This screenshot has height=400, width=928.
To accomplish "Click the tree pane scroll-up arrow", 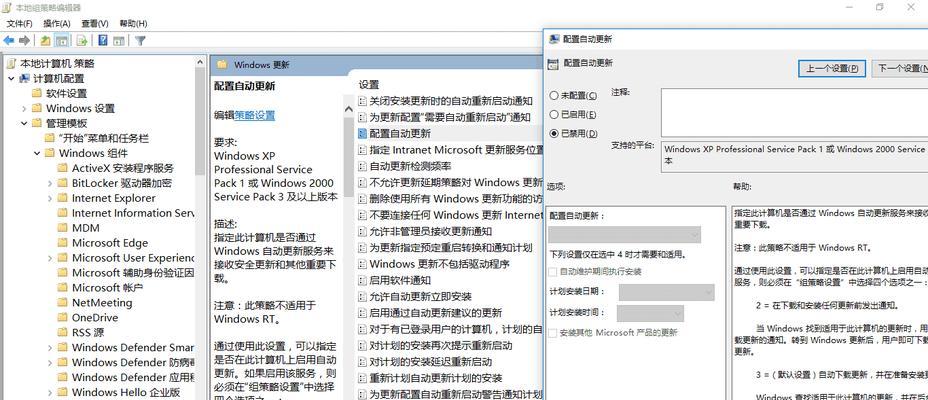I will (201, 62).
